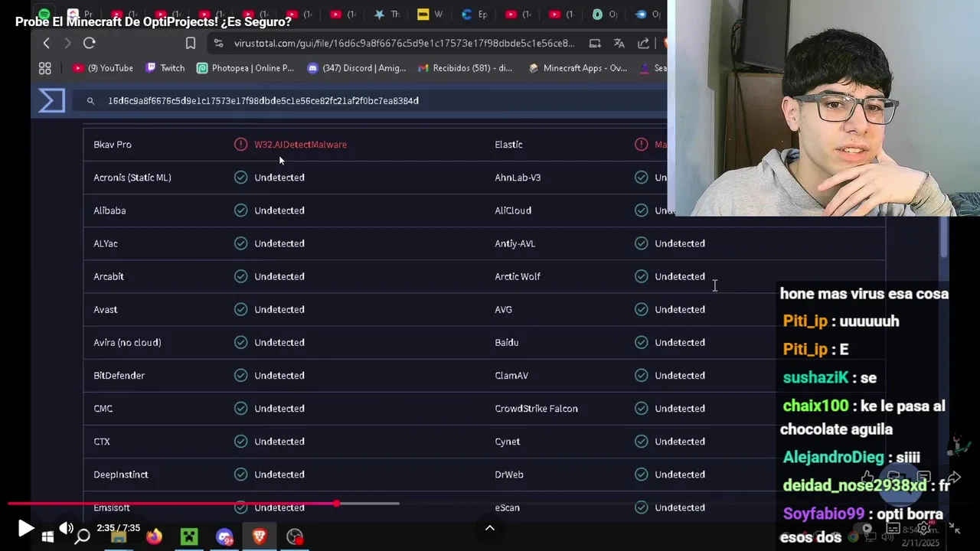Switch to the 'Pr' browser tab
The image size is (980, 551).
click(x=80, y=15)
